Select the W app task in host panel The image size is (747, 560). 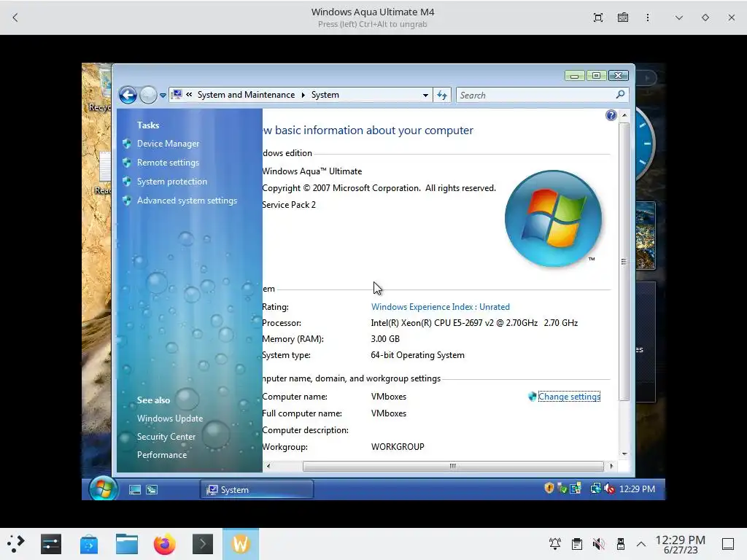tap(241, 544)
